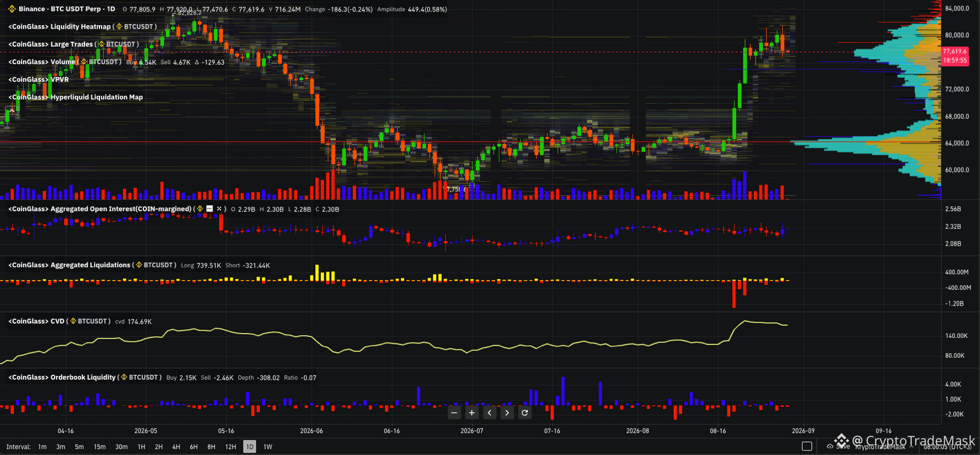This screenshot has width=980, height=455.
Task: Click the Binance icon beside Aggregated Open Interest
Action: coord(200,209)
